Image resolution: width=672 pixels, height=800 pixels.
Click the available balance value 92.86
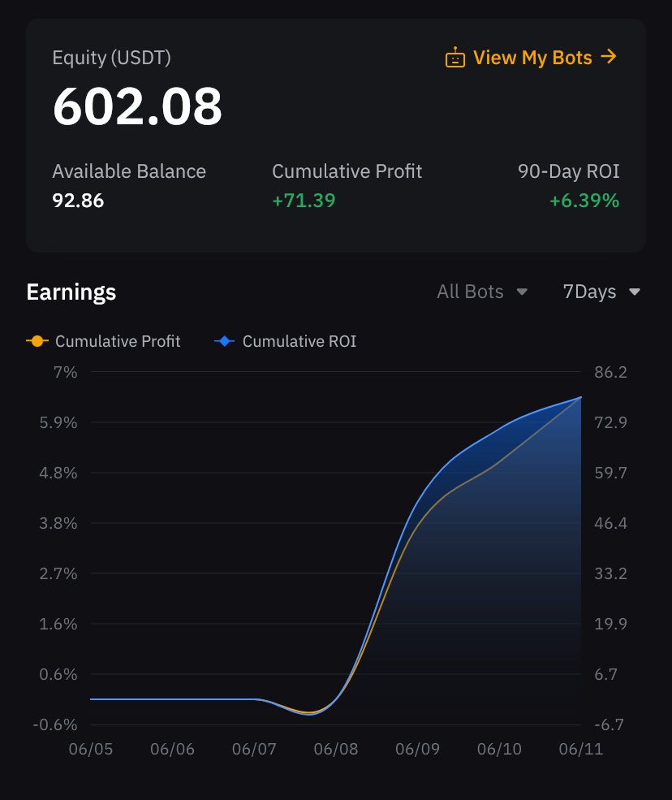pos(78,201)
